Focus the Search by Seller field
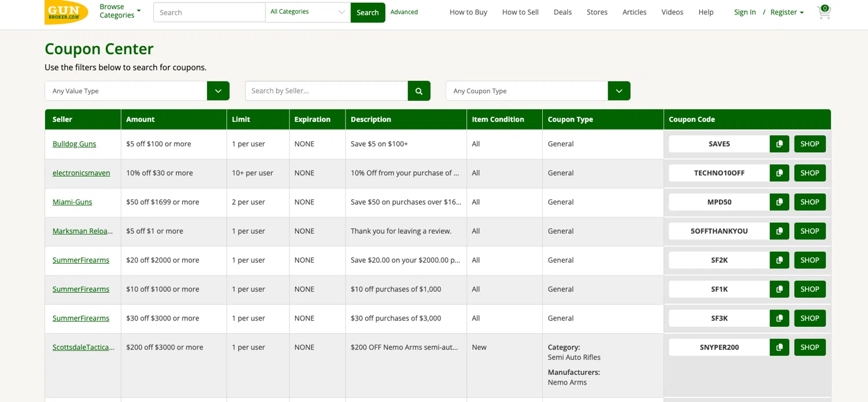This screenshot has height=402, width=868. pos(326,91)
